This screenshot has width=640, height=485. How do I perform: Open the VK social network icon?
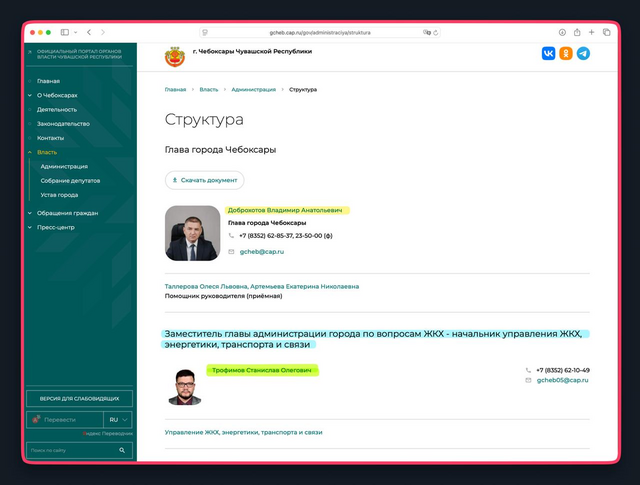(x=548, y=54)
